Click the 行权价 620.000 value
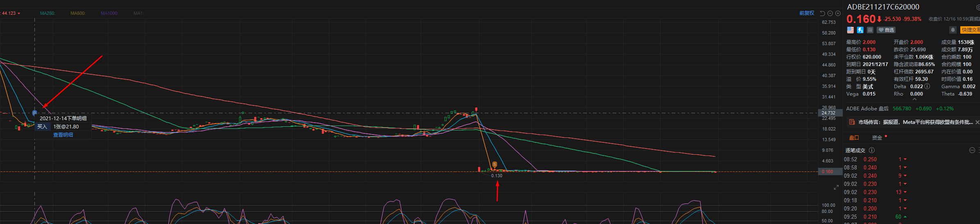The width and height of the screenshot is (980, 224). coord(872,57)
